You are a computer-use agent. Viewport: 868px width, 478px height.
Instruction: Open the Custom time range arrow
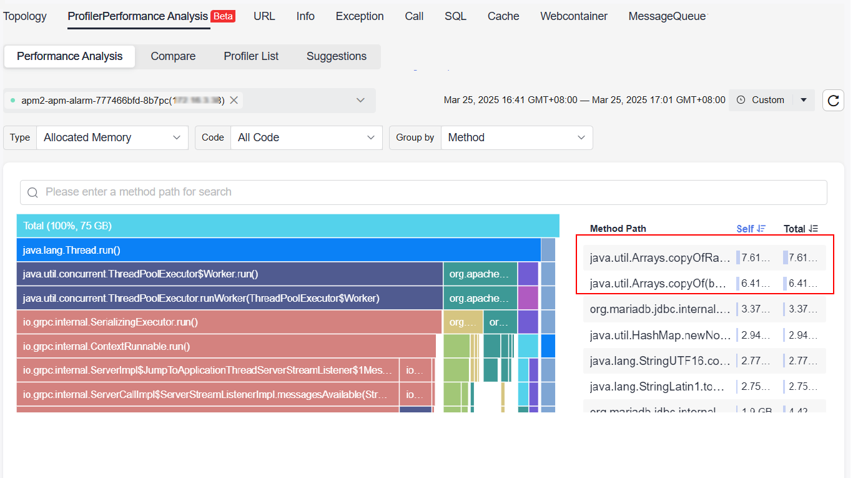[x=804, y=100]
